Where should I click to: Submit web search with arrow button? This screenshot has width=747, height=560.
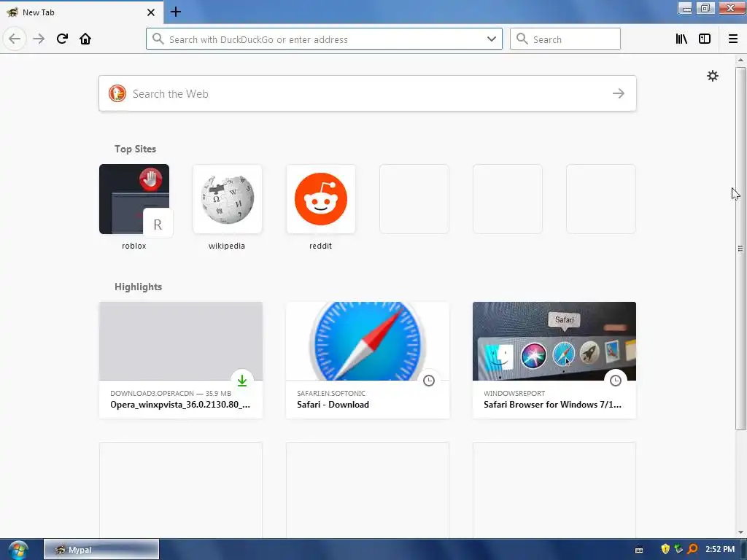click(619, 93)
